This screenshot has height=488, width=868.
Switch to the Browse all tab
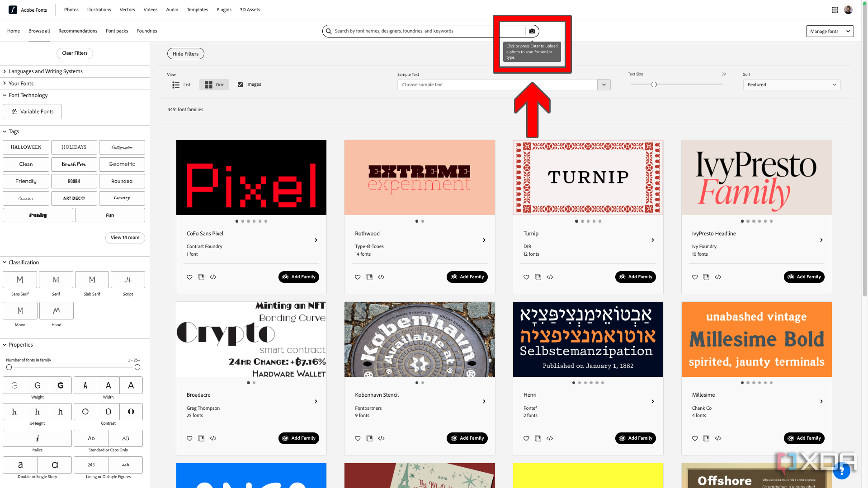(x=39, y=30)
